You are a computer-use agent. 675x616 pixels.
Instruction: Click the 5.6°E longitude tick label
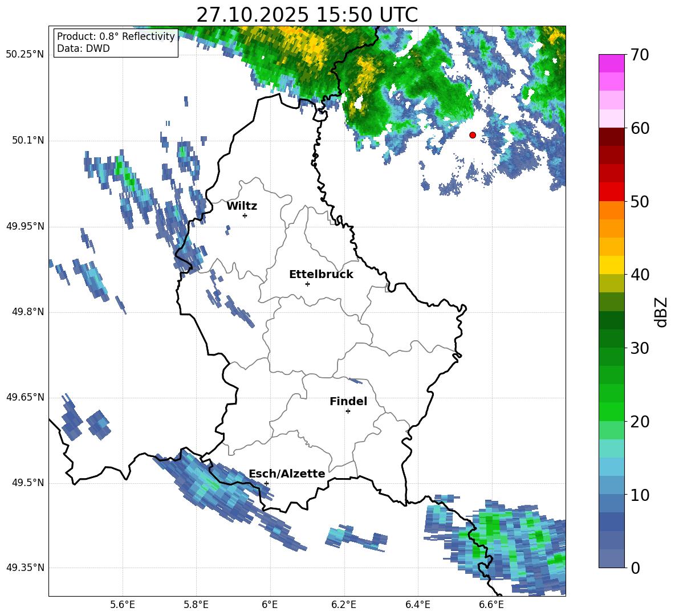click(x=123, y=605)
